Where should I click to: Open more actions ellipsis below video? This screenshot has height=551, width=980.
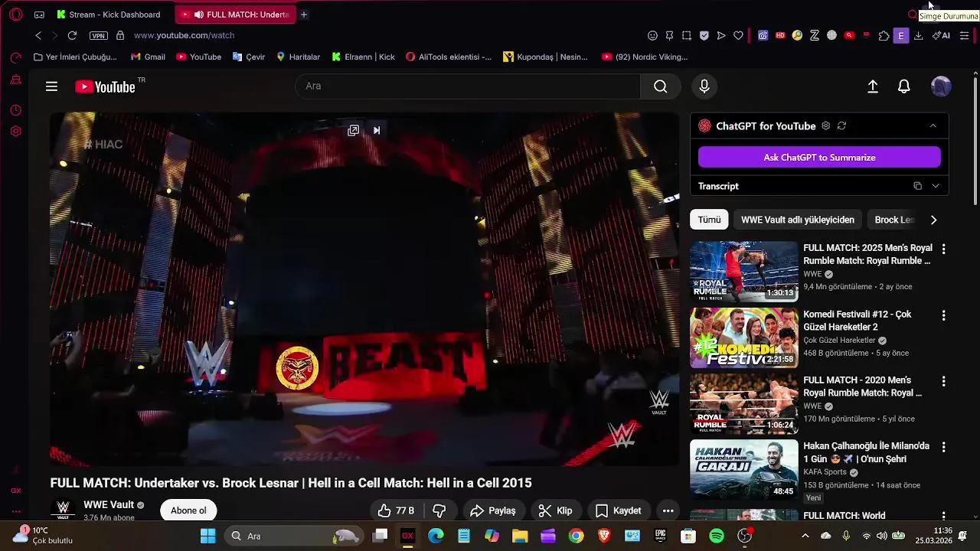668,510
